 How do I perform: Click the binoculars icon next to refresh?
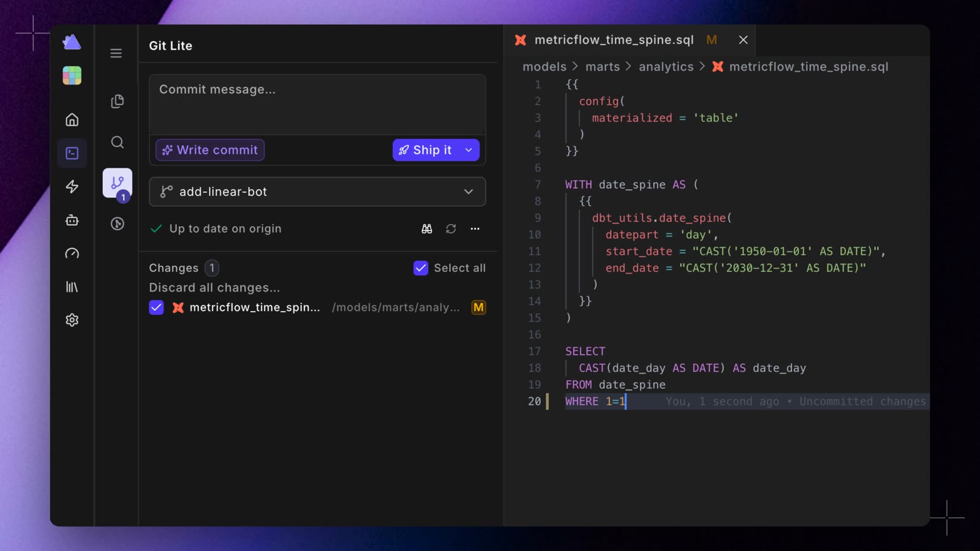click(427, 228)
